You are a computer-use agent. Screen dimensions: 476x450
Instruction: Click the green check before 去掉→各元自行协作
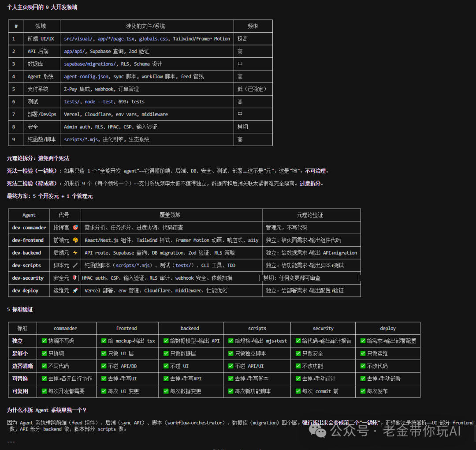(45, 379)
